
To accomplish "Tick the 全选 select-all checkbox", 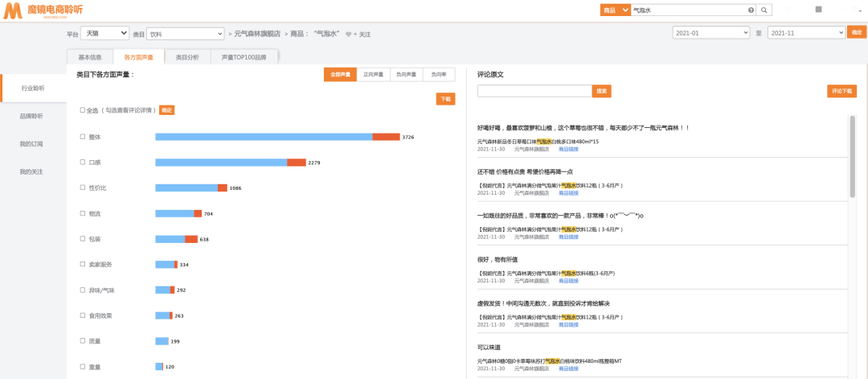I will pos(83,110).
